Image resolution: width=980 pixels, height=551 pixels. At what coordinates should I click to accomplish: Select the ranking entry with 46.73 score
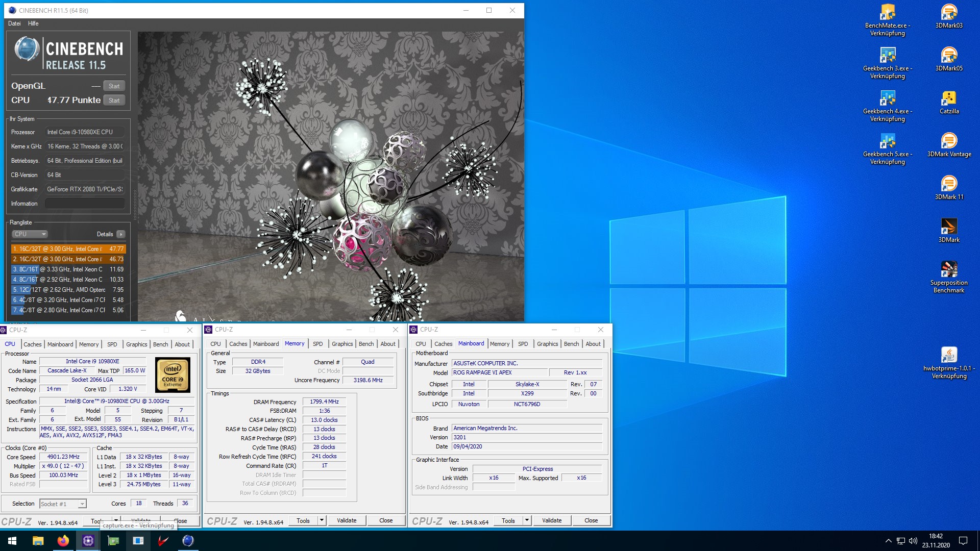point(68,259)
